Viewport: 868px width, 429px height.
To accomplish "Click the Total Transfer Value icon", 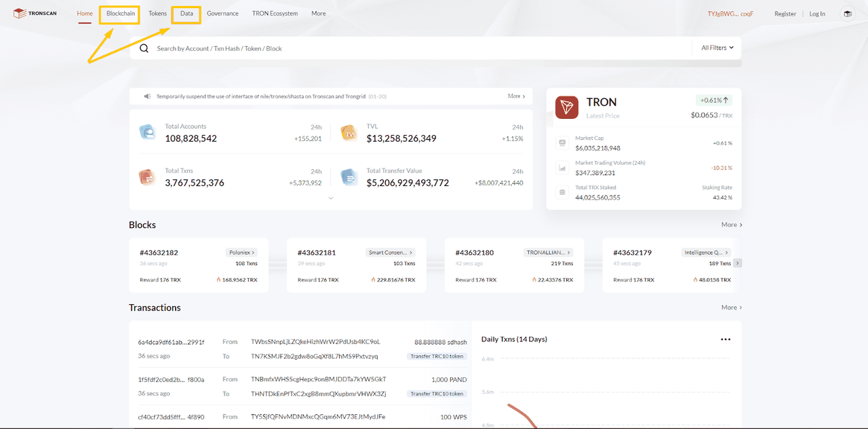I will (x=349, y=176).
